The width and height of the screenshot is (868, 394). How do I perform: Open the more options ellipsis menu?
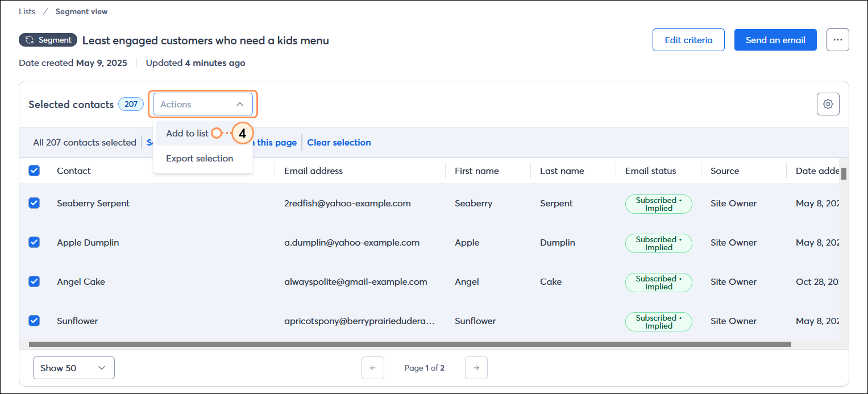[837, 39]
